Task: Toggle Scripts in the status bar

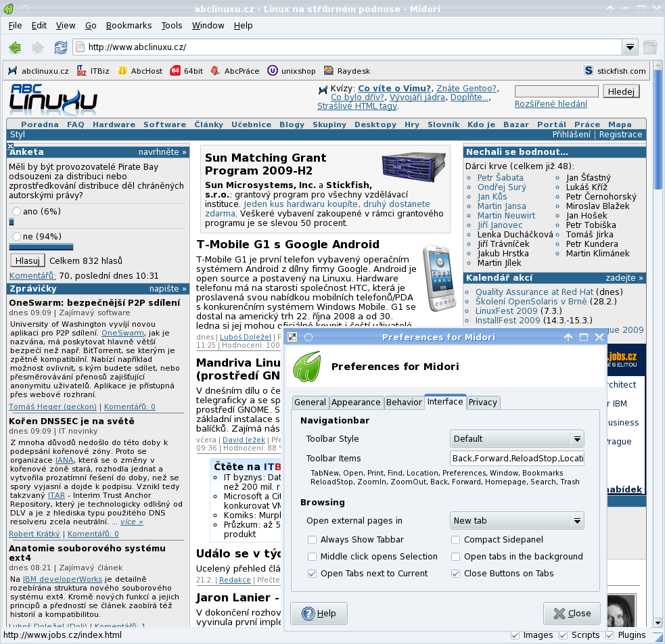Action: [564, 635]
